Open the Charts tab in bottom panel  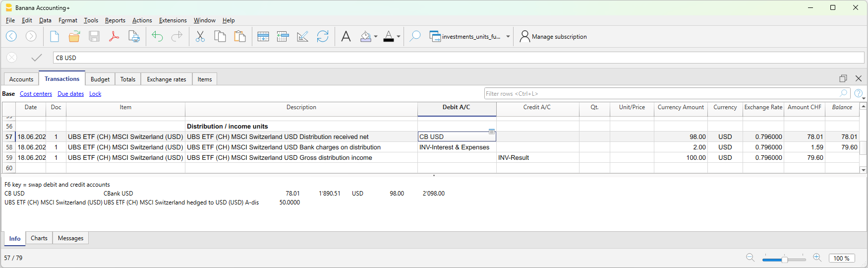click(x=39, y=238)
